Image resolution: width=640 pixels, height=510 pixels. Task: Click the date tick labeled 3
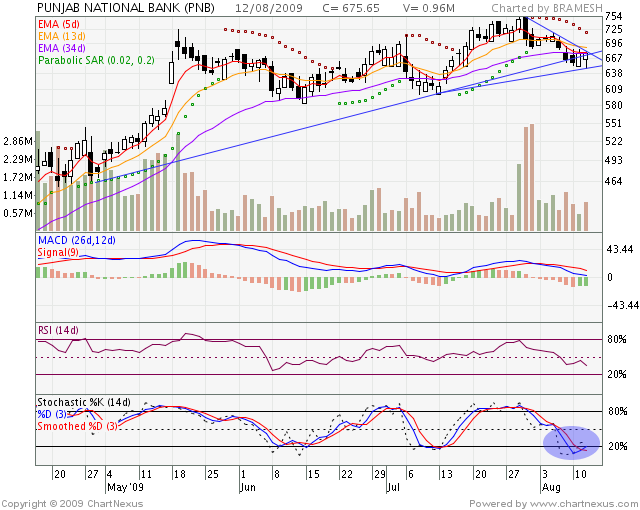[x=545, y=474]
